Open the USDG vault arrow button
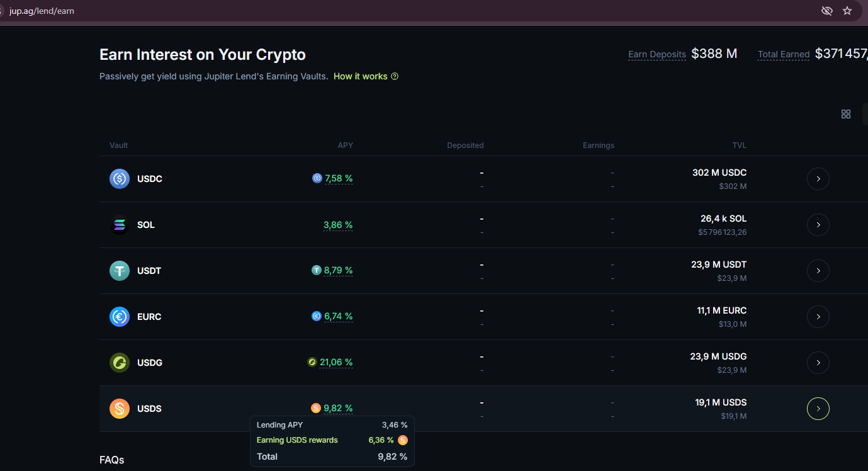 [x=818, y=363]
